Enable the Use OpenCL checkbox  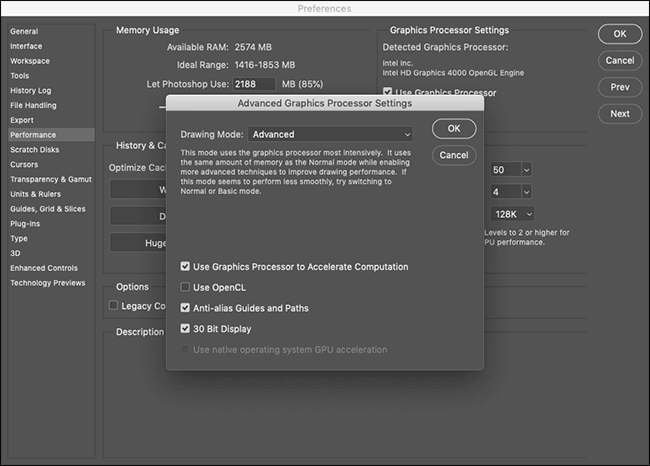pyautogui.click(x=185, y=287)
